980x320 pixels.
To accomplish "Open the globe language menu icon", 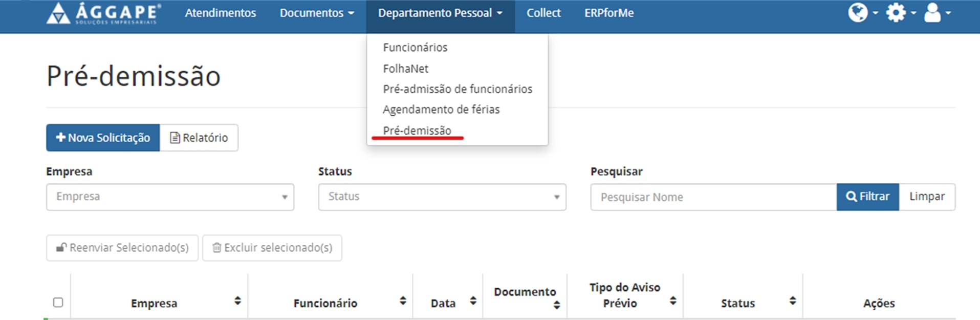I will pyautogui.click(x=858, y=12).
